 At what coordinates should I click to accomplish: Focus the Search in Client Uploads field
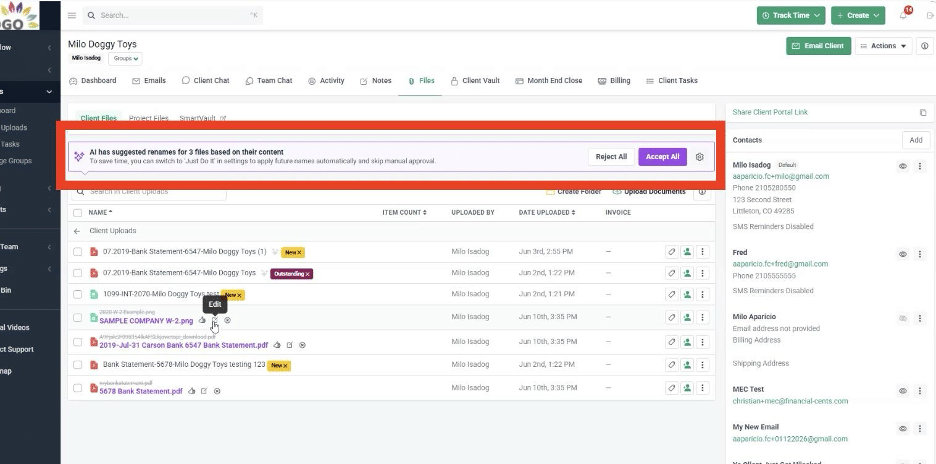tap(149, 192)
